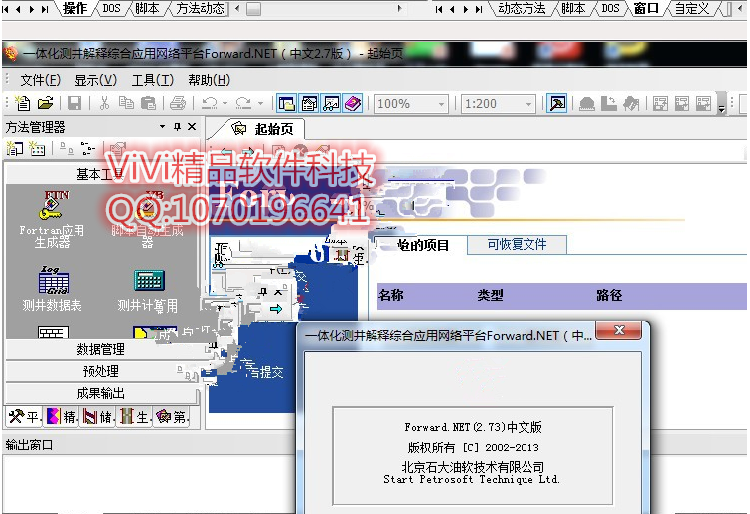
Task: Open the 测井计算用 calculator tool
Action: [x=148, y=291]
